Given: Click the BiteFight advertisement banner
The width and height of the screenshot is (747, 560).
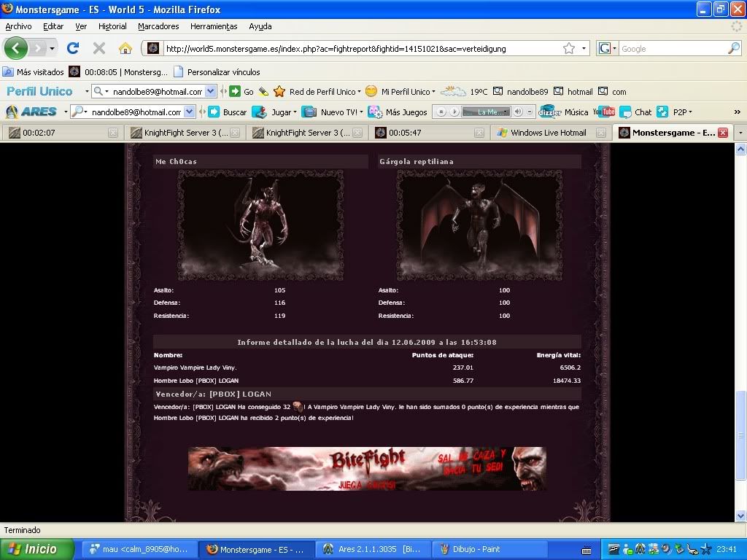Looking at the screenshot, I should [367, 469].
